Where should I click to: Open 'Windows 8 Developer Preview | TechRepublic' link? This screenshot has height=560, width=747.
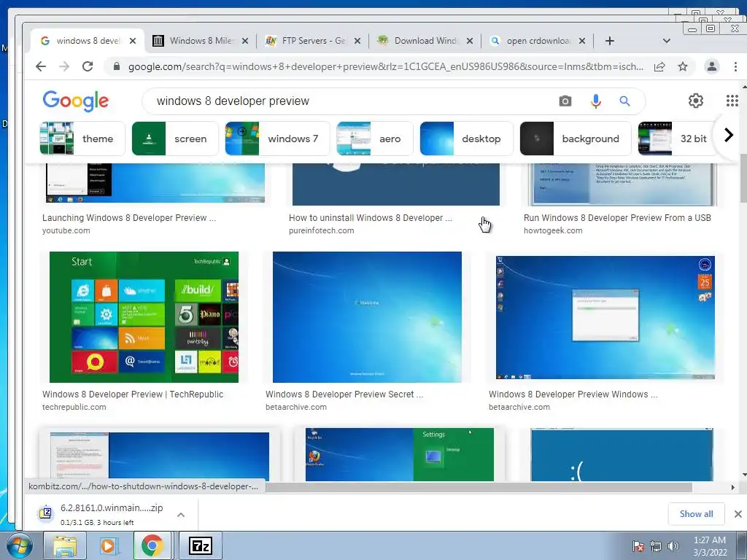click(x=133, y=394)
